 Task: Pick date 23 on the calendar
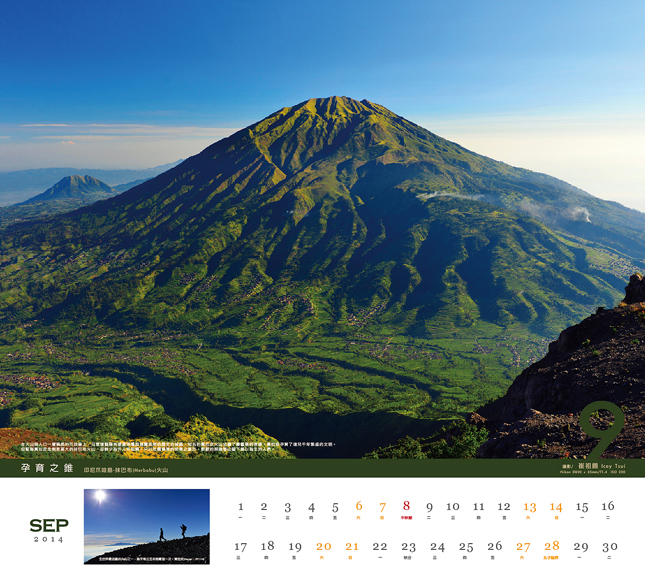pyautogui.click(x=408, y=547)
